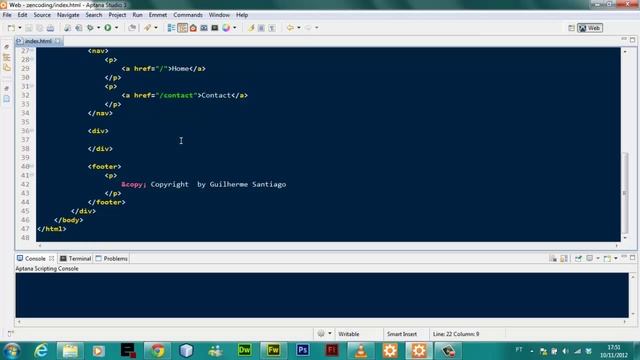Click the Clear Console icon
The height and width of the screenshot is (360, 640).
coord(553,258)
